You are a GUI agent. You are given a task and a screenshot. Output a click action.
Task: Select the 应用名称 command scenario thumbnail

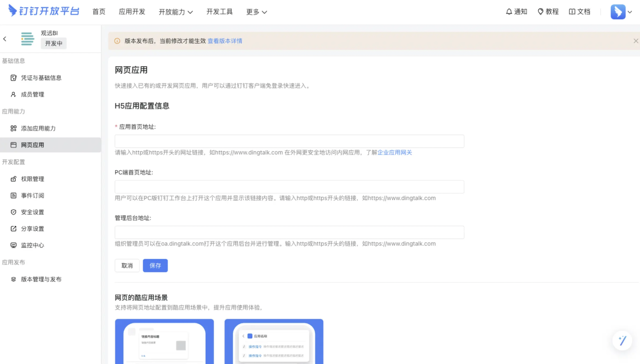click(274, 341)
